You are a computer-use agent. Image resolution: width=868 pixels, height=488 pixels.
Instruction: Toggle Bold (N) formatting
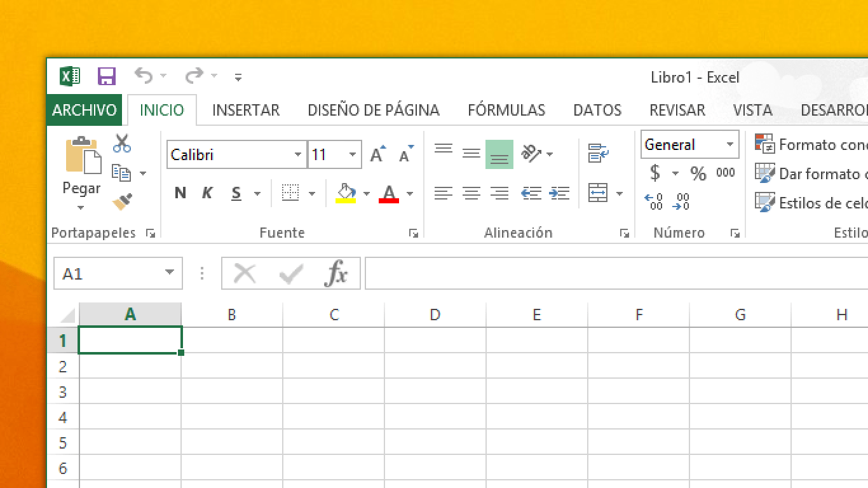180,193
